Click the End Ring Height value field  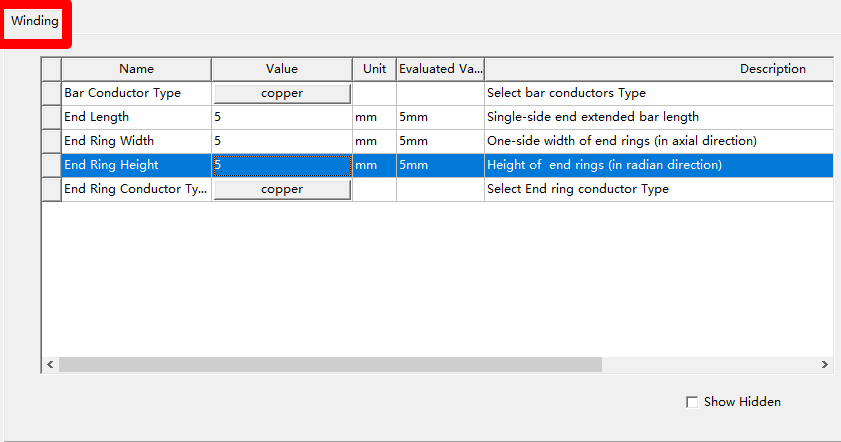tap(281, 165)
